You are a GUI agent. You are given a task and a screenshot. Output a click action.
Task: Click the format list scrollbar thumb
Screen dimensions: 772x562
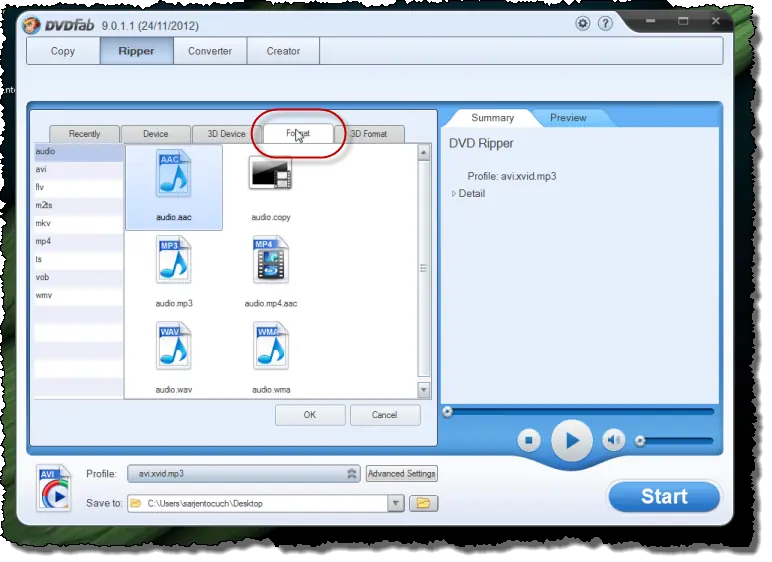point(423,268)
